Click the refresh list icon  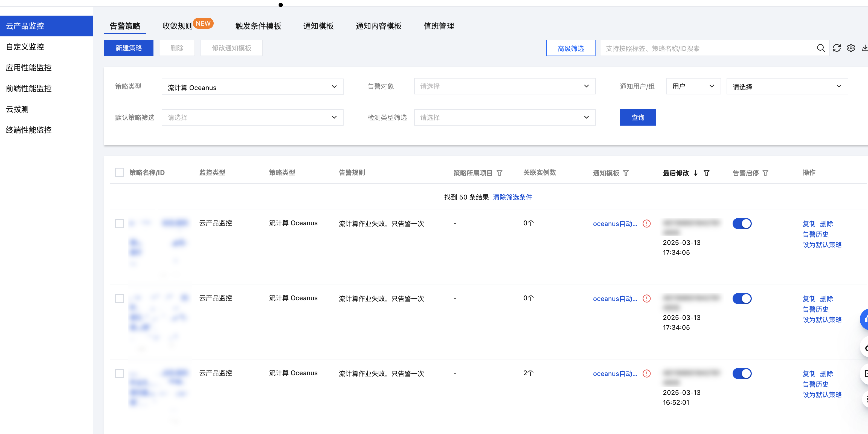click(x=837, y=48)
